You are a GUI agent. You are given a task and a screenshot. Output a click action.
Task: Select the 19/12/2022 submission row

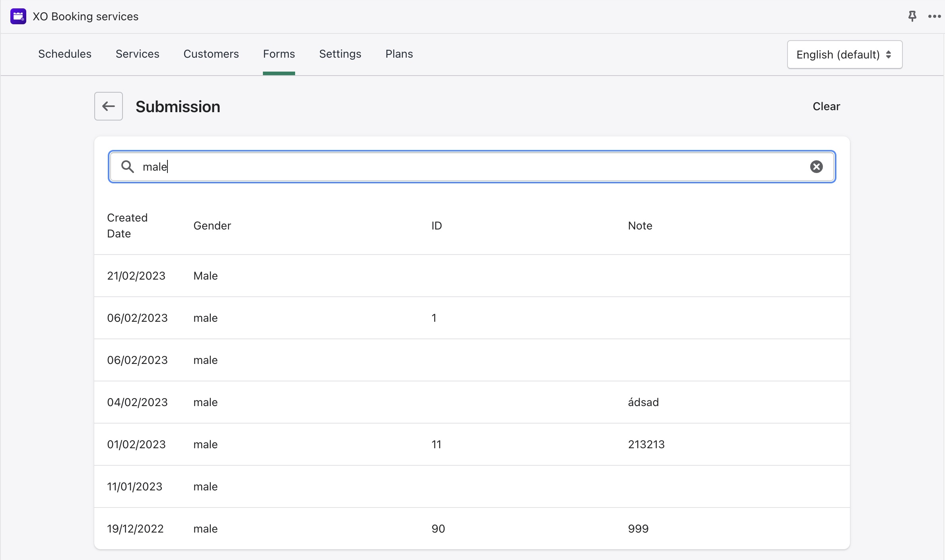[472, 529]
